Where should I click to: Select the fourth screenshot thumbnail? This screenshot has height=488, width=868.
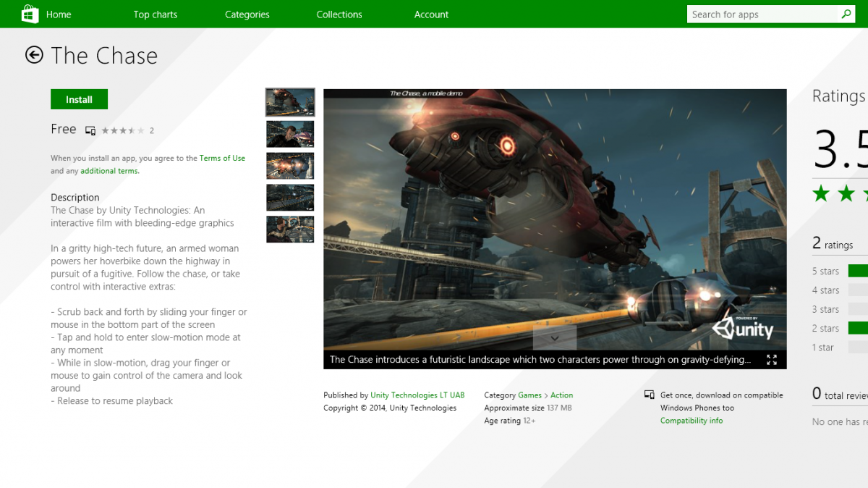pos(290,198)
